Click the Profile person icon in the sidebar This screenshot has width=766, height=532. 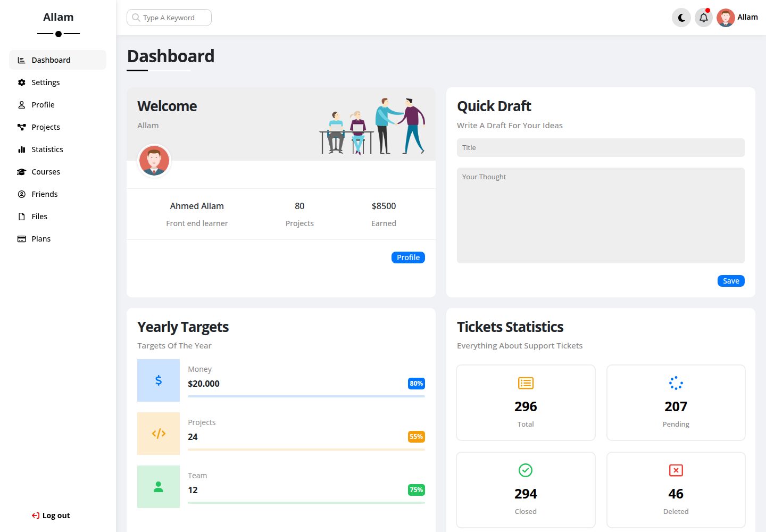[x=22, y=105]
